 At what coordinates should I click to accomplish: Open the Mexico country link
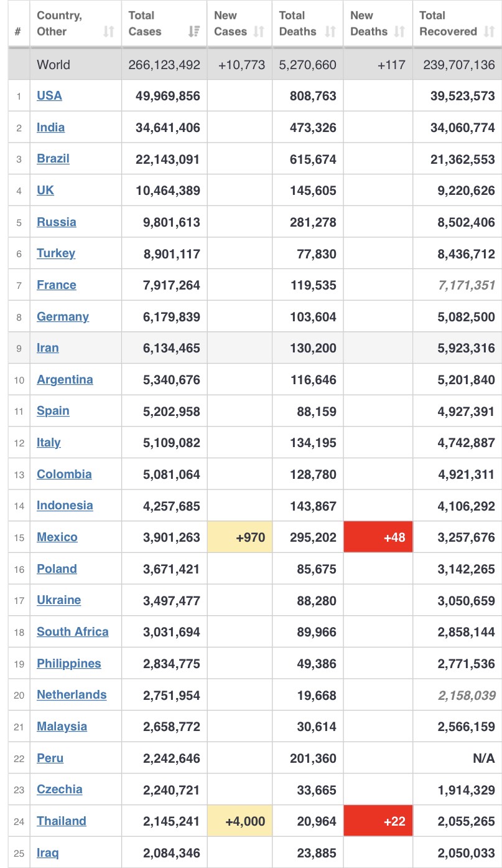click(x=57, y=537)
